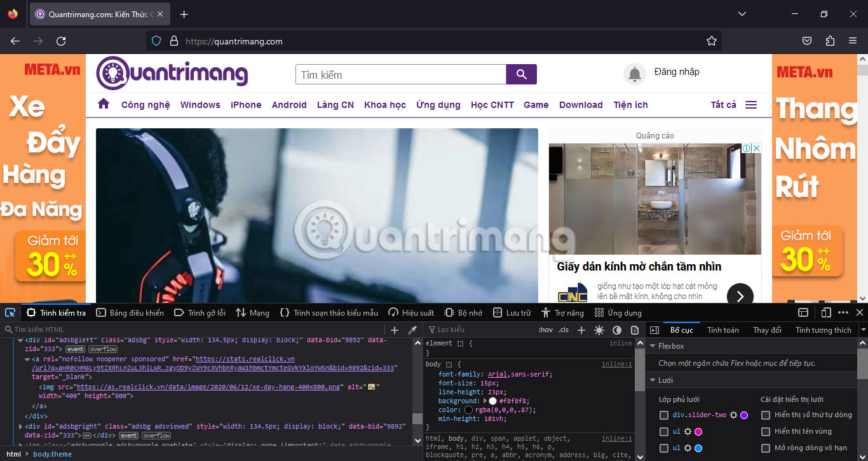Open the sidebar tabs overflow dropdown
868x461 pixels.
click(863, 330)
